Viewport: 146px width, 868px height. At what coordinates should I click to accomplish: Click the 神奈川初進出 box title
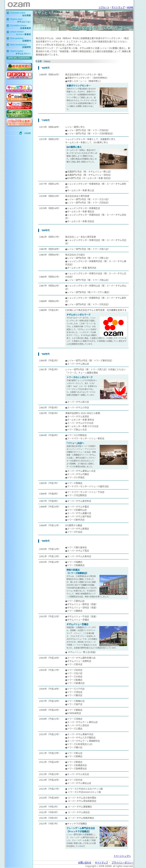pos(73,570)
